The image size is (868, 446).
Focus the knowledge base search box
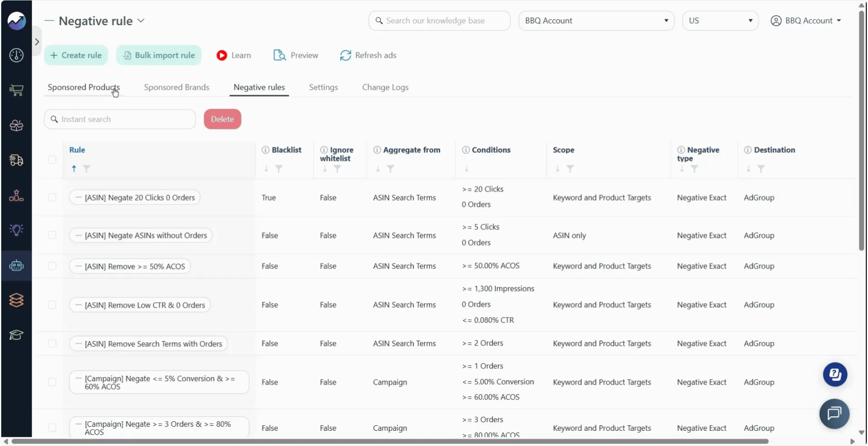[x=439, y=21]
